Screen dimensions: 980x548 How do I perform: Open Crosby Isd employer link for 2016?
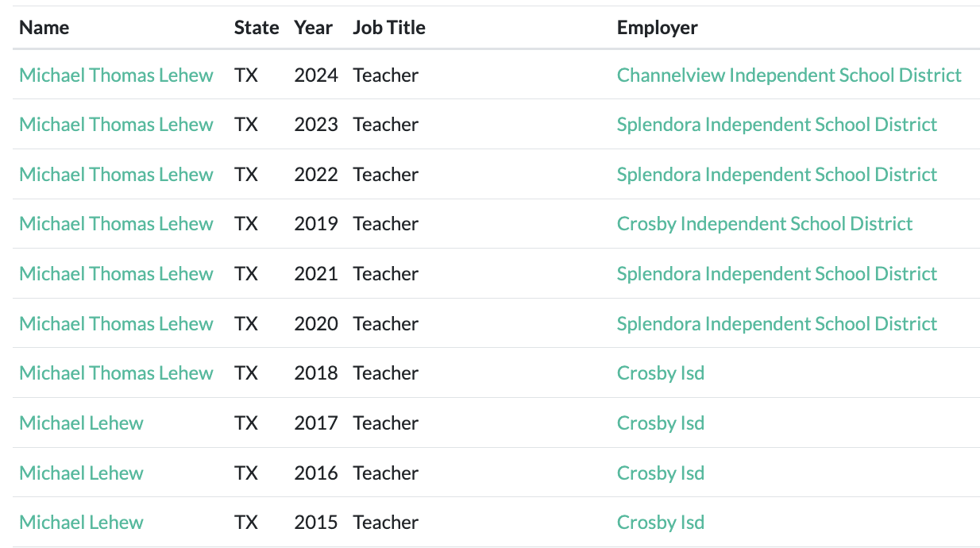(x=660, y=473)
